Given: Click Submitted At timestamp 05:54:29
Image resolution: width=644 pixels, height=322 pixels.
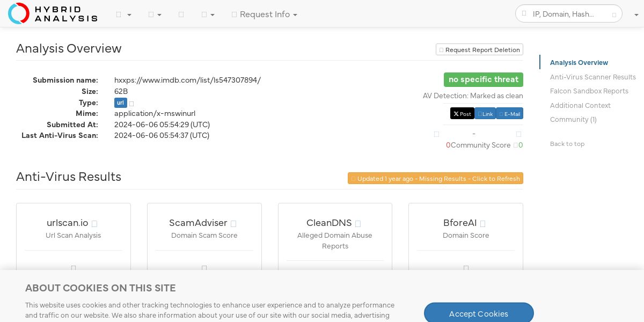Looking at the screenshot, I should click(x=162, y=125).
